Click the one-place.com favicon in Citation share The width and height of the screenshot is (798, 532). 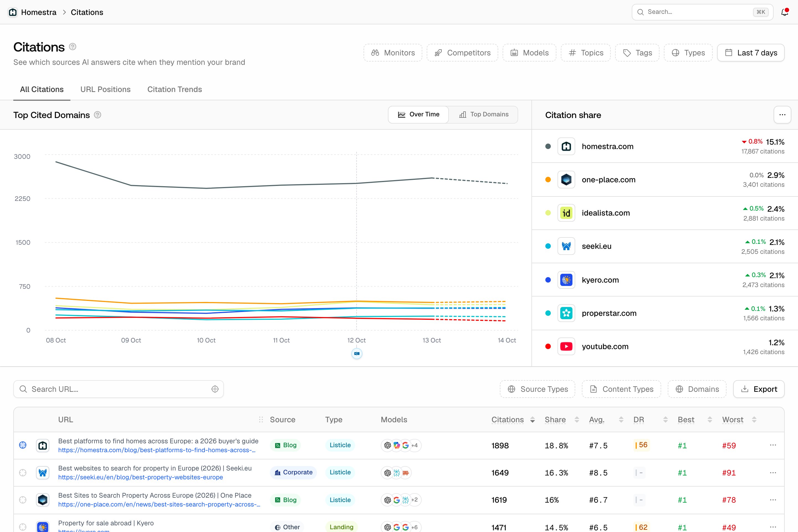point(566,180)
